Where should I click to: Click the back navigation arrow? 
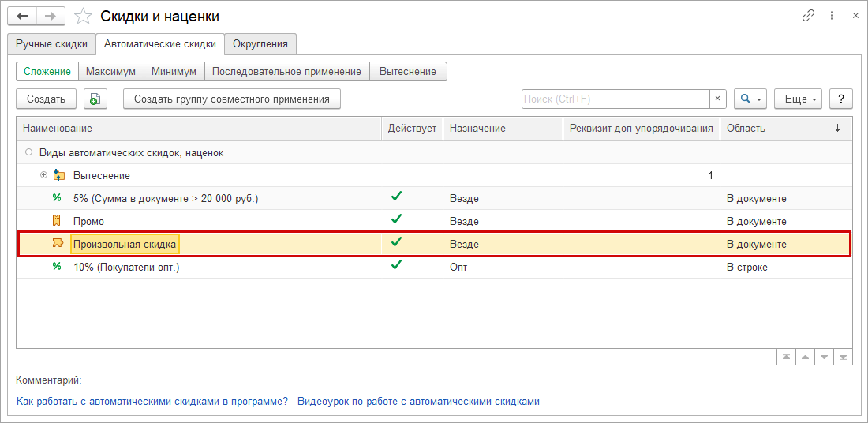pos(22,16)
